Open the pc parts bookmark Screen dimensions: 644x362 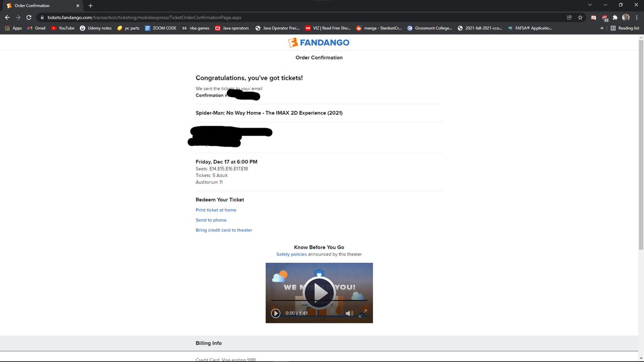click(128, 28)
